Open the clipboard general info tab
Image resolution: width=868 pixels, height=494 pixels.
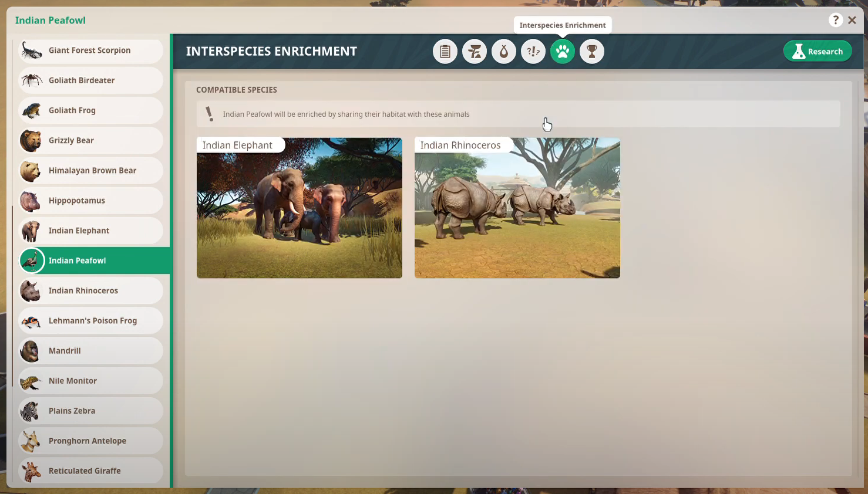(x=445, y=52)
